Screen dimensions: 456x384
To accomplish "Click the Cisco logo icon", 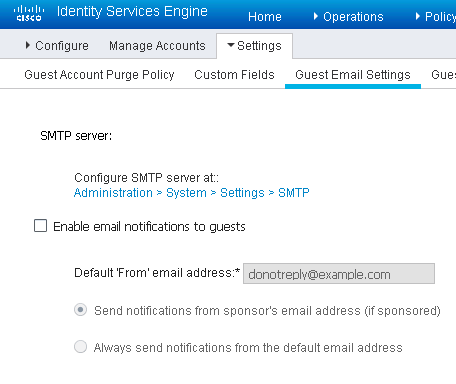I will click(x=29, y=13).
